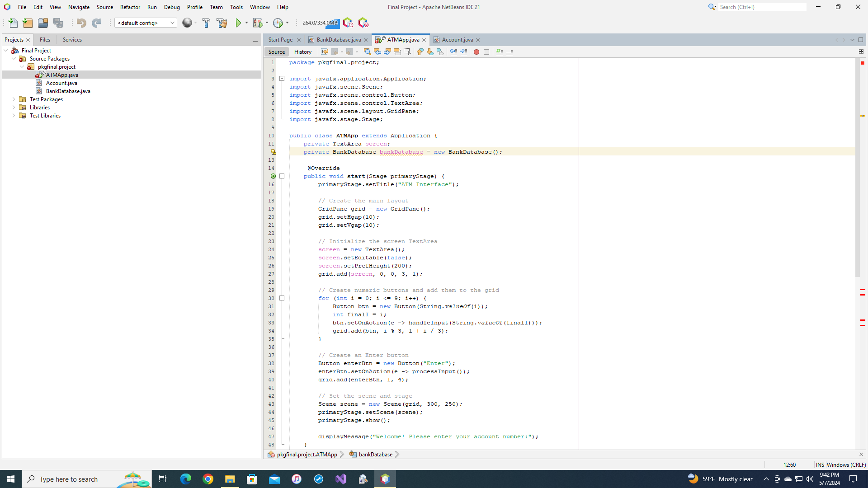The width and height of the screenshot is (868, 488).
Task: Expand the Test Packages node
Action: pos(14,99)
